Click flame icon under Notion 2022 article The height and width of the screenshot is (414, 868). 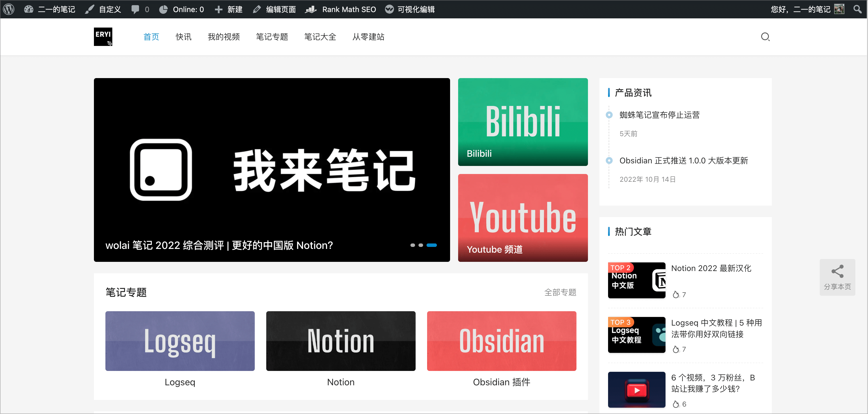(x=676, y=294)
